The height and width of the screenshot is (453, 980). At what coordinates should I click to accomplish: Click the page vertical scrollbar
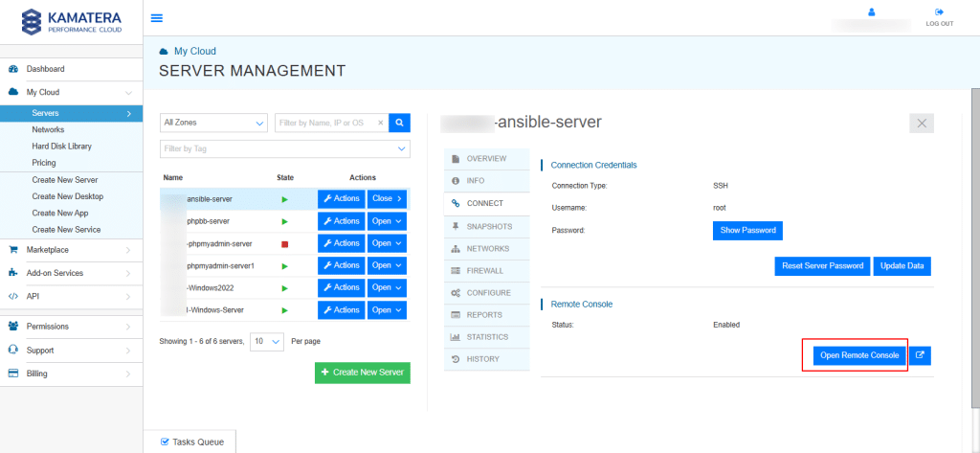tap(975, 247)
